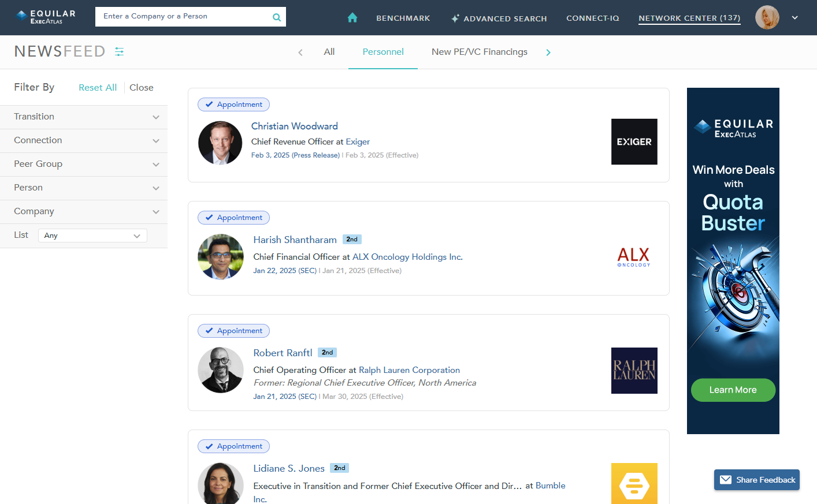Click the Ralph Lauren logo
The image size is (817, 504).
(634, 371)
